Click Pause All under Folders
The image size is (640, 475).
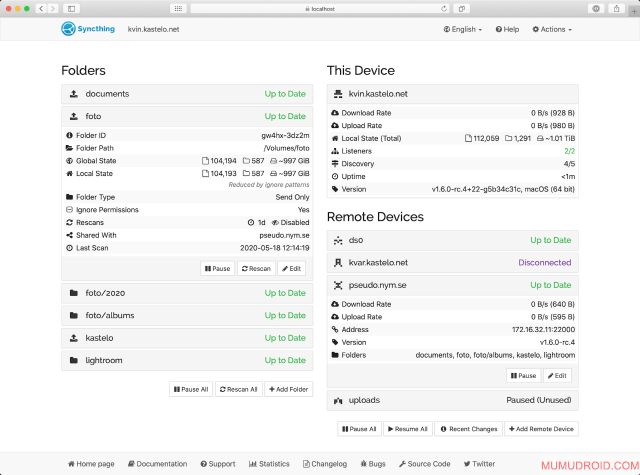point(191,389)
